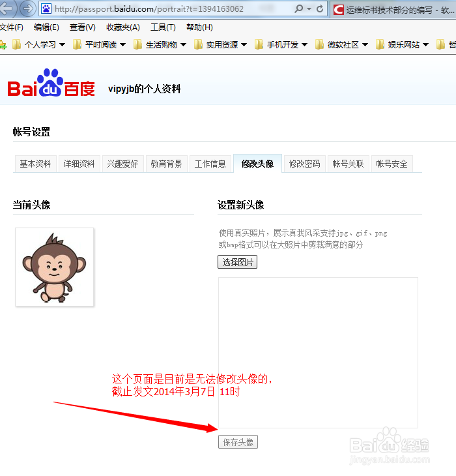Viewport: 456px width, 476px height.
Task: Expand the 微软社区 favorites dropdown arrow
Action: coord(365,45)
